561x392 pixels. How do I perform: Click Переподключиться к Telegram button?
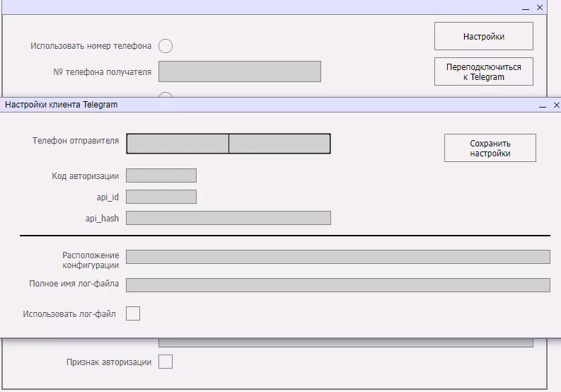click(x=483, y=71)
